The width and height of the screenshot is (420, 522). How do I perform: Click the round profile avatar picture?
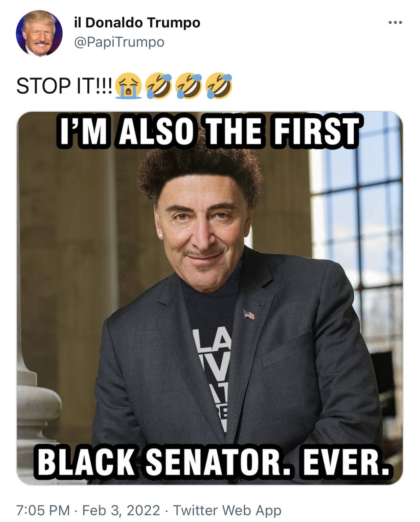[x=39, y=33]
